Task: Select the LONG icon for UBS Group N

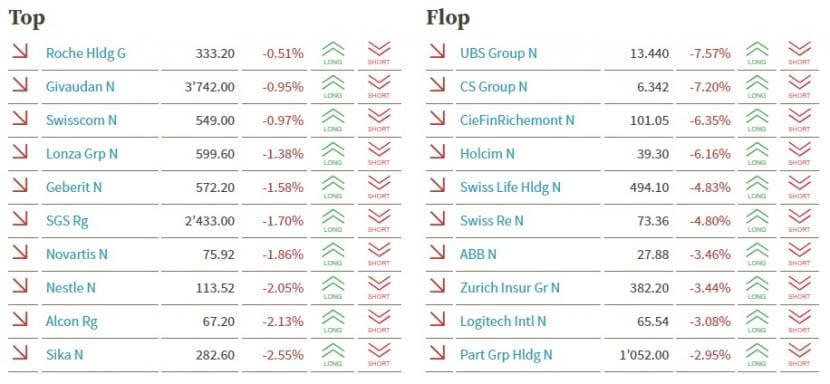Action: point(757,53)
